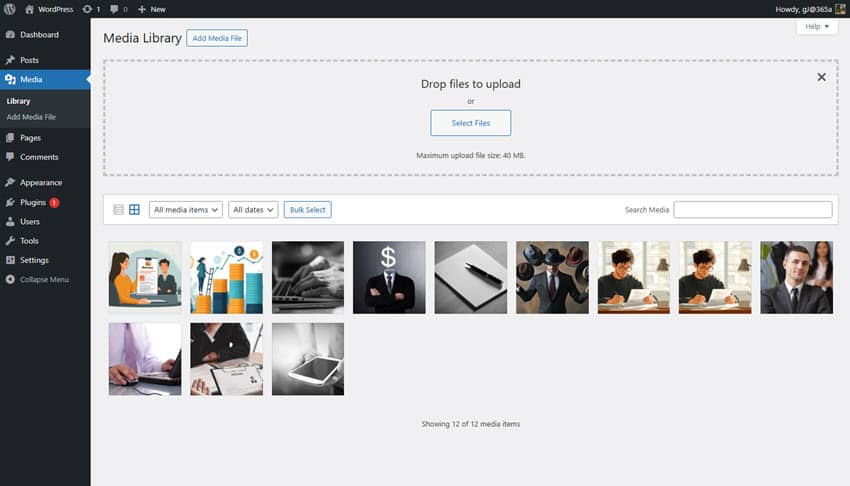850x486 pixels.
Task: Go to the Add Media File submenu
Action: coord(31,117)
